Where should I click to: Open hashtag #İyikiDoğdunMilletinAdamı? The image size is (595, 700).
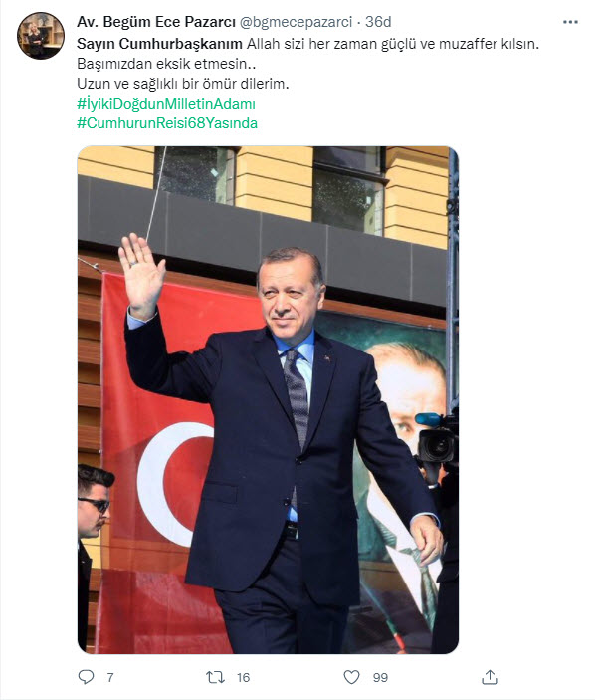[x=166, y=104]
